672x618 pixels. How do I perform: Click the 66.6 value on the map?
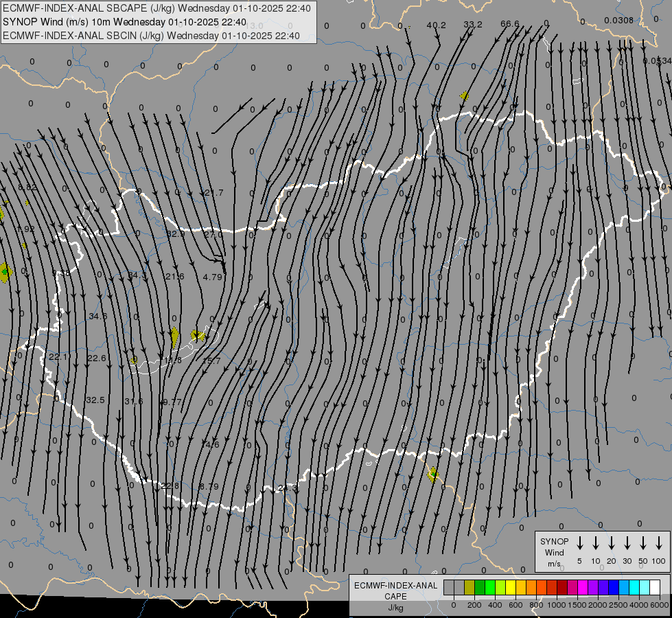click(510, 24)
